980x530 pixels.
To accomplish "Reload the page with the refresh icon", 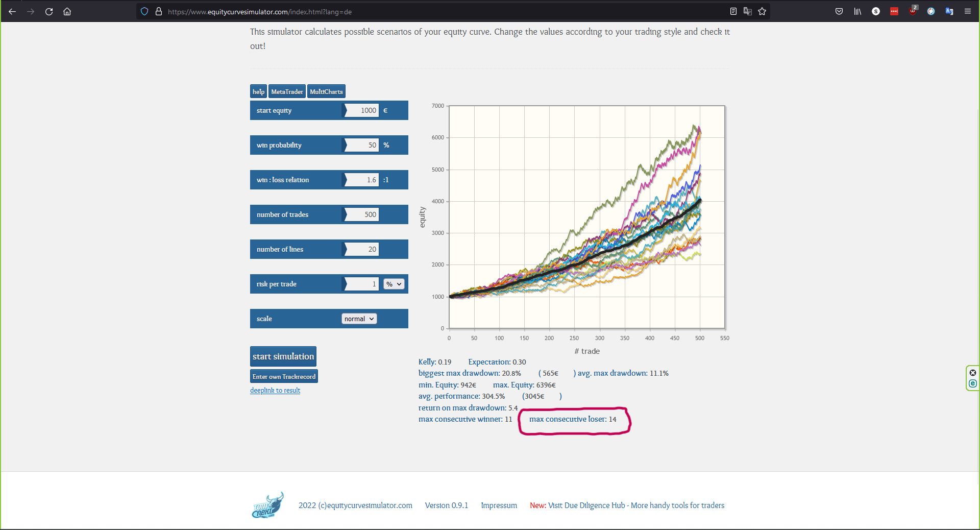I will (49, 11).
